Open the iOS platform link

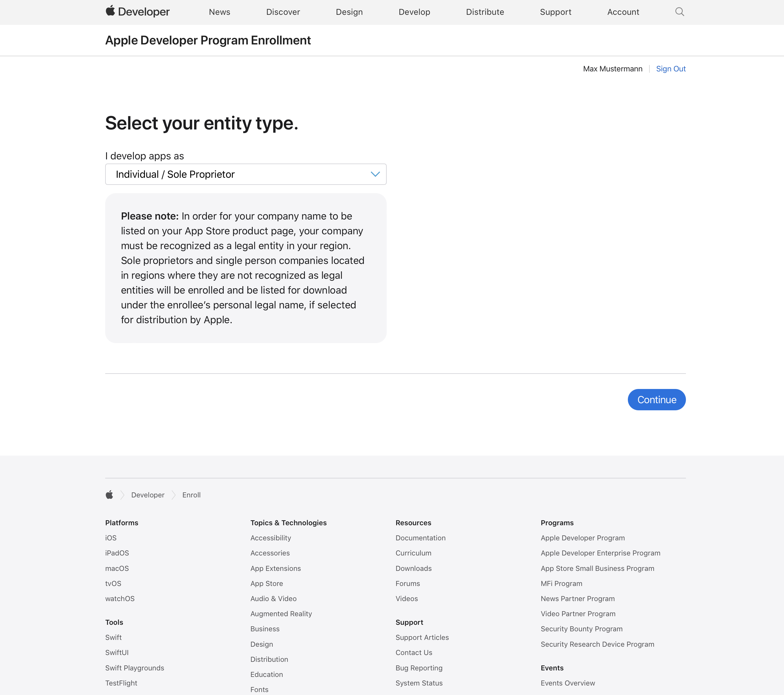click(111, 538)
